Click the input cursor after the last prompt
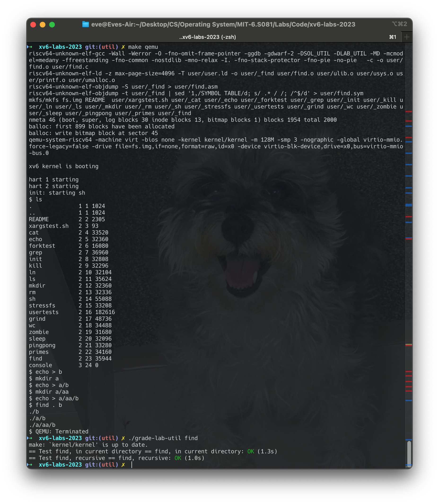This screenshot has width=439, height=504. (x=132, y=464)
